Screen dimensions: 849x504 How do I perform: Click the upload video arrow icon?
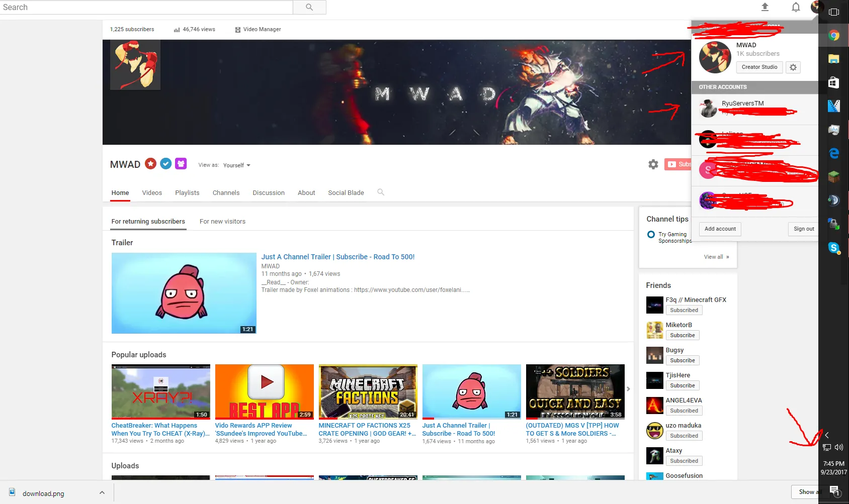point(765,7)
